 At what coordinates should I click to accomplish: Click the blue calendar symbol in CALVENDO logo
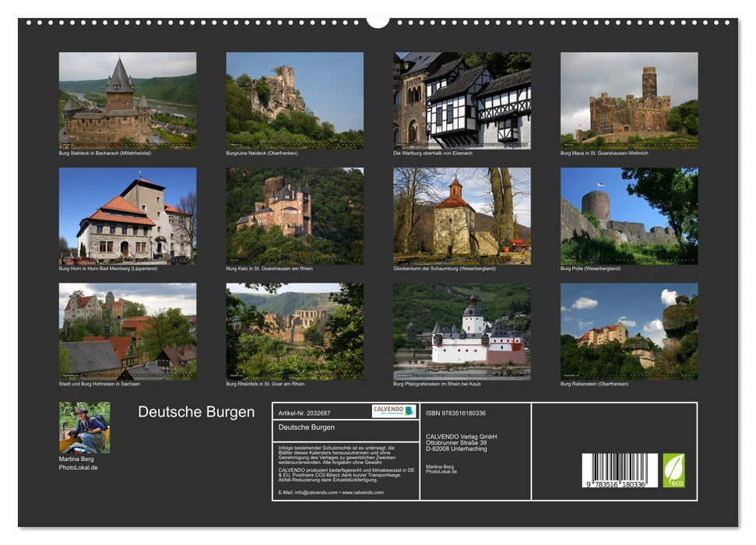[409, 411]
